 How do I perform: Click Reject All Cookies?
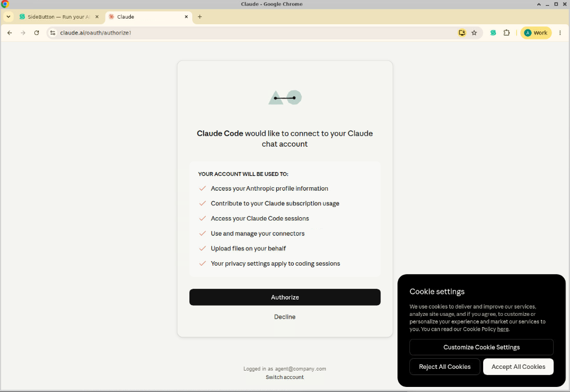(x=445, y=367)
